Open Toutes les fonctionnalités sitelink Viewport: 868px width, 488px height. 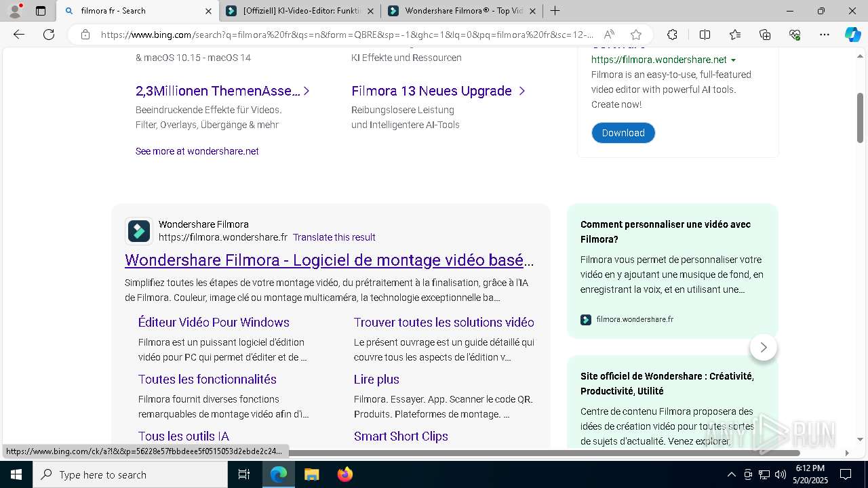coord(208,379)
